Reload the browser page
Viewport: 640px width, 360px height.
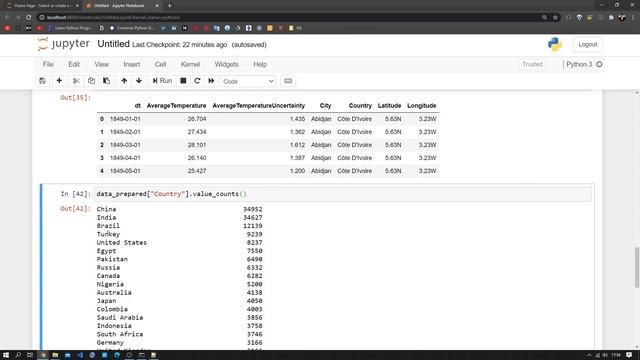pos(29,18)
